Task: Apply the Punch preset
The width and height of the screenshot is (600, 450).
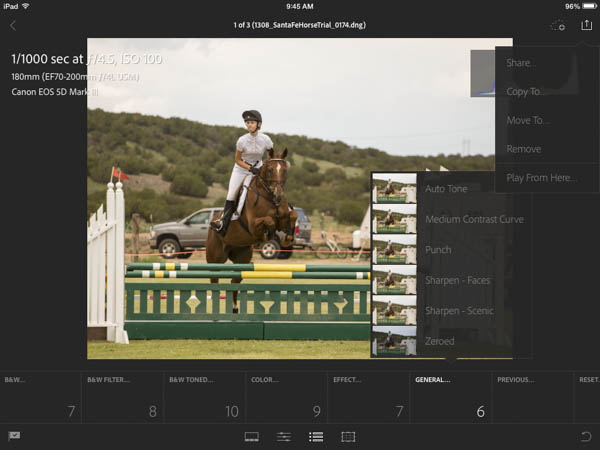Action: [438, 250]
